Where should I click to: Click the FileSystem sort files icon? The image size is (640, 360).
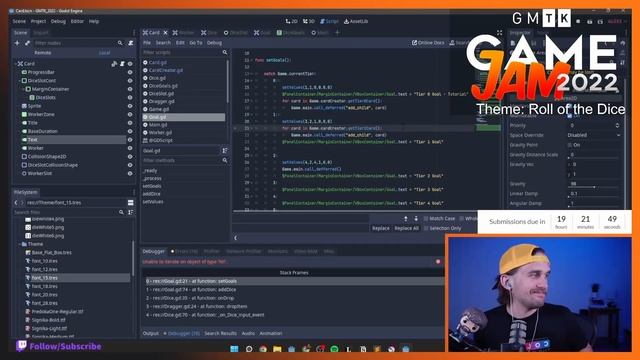tap(131, 212)
